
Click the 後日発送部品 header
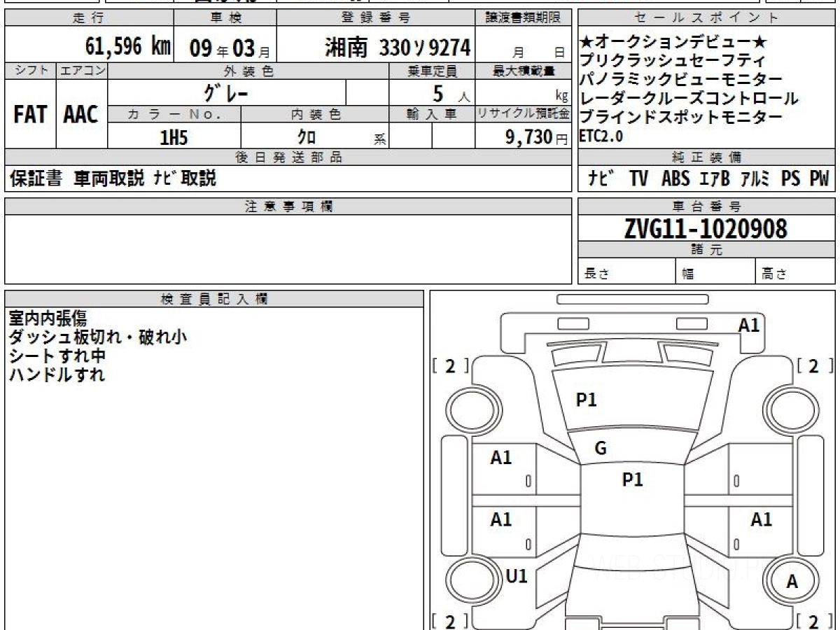click(x=288, y=157)
